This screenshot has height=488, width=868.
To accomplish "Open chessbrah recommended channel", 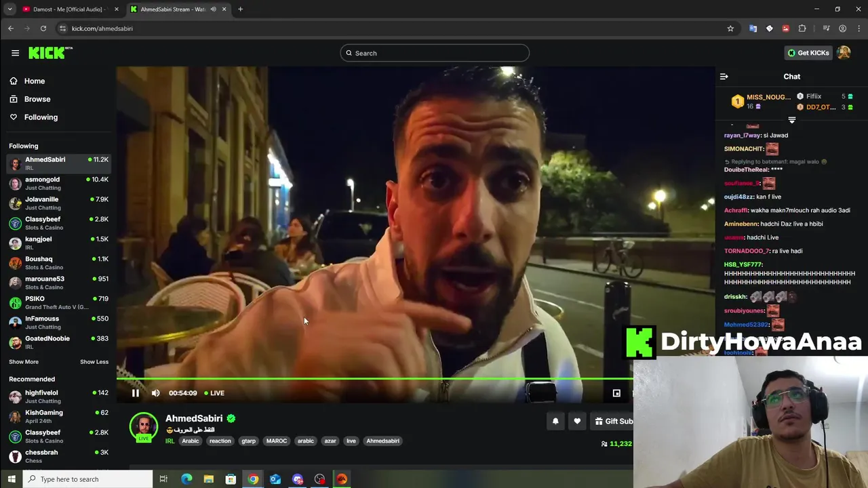I will (58, 456).
